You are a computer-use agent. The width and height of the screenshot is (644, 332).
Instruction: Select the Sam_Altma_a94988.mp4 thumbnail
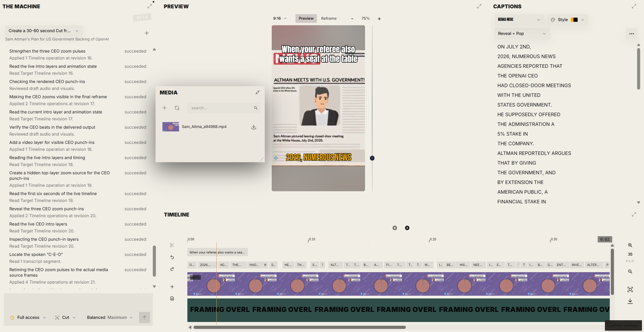click(171, 127)
